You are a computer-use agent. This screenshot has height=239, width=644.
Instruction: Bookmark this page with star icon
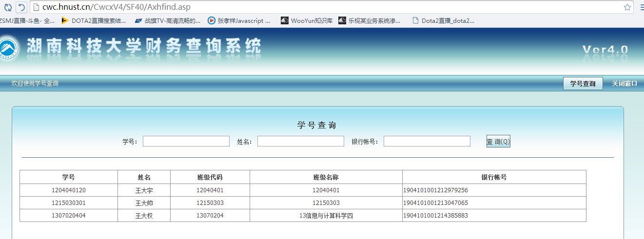tap(627, 7)
